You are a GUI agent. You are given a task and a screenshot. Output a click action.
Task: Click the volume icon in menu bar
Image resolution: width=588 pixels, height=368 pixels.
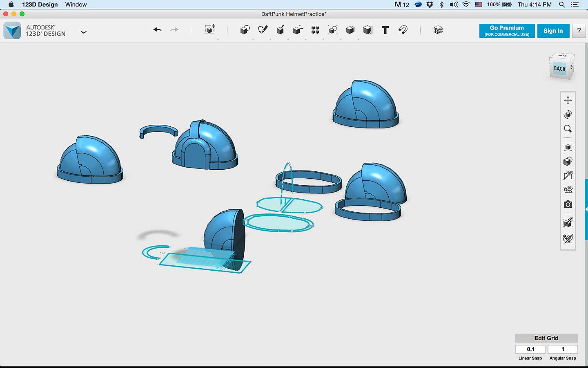(x=454, y=4)
